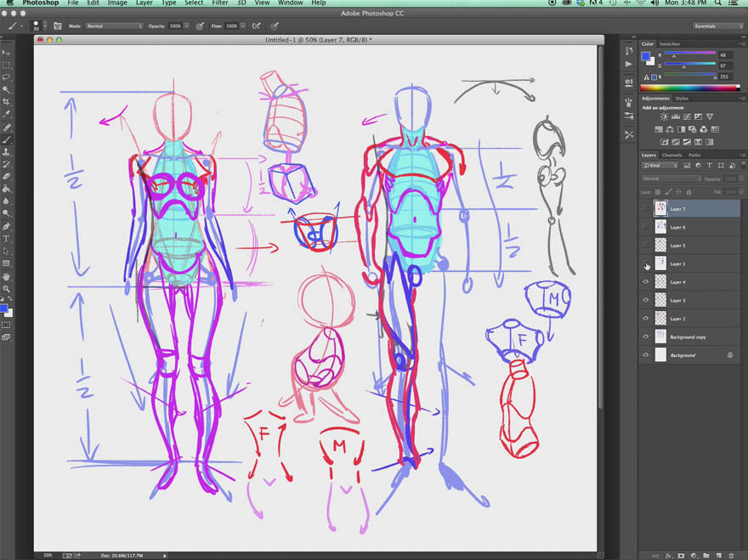This screenshot has width=748, height=560.
Task: Select the Type tool
Action: pos(6,239)
